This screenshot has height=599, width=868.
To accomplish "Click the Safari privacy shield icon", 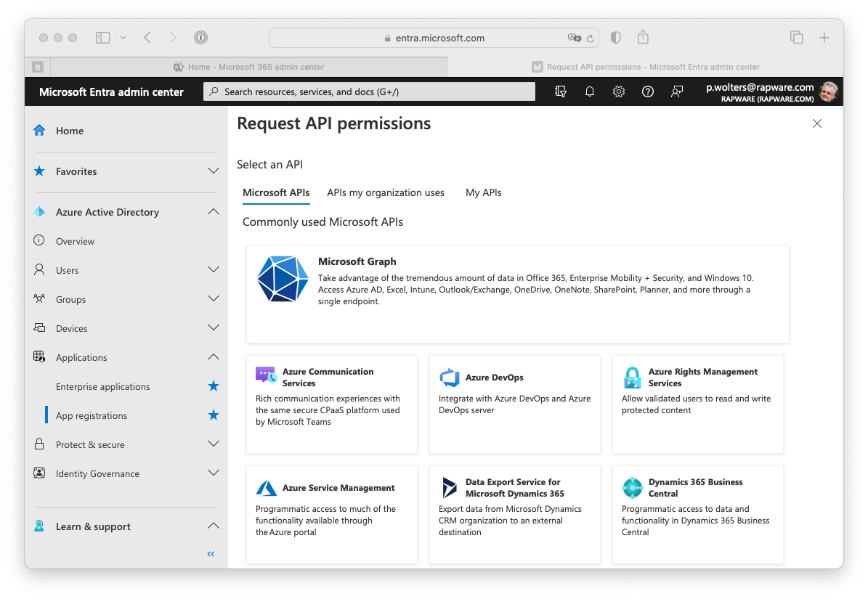I will (x=615, y=38).
